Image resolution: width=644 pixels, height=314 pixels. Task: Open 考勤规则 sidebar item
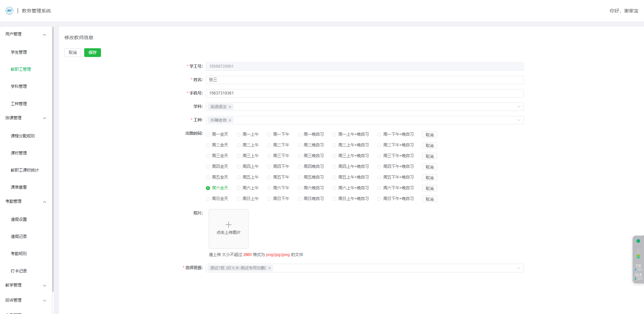pyautogui.click(x=19, y=254)
